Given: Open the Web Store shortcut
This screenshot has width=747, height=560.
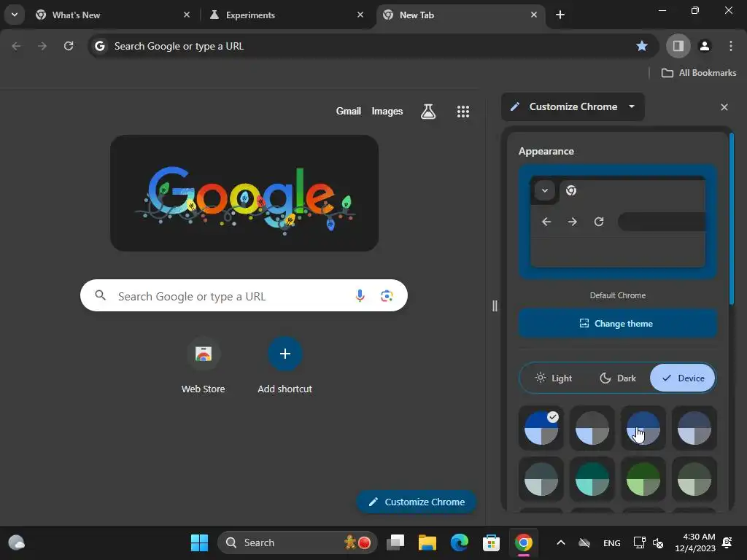Looking at the screenshot, I should (204, 366).
